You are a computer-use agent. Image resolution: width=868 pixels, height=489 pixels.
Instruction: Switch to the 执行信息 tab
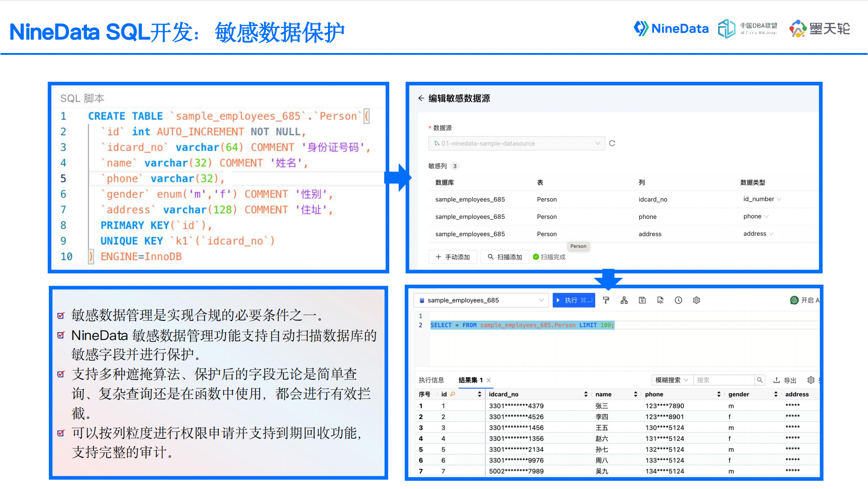click(431, 380)
